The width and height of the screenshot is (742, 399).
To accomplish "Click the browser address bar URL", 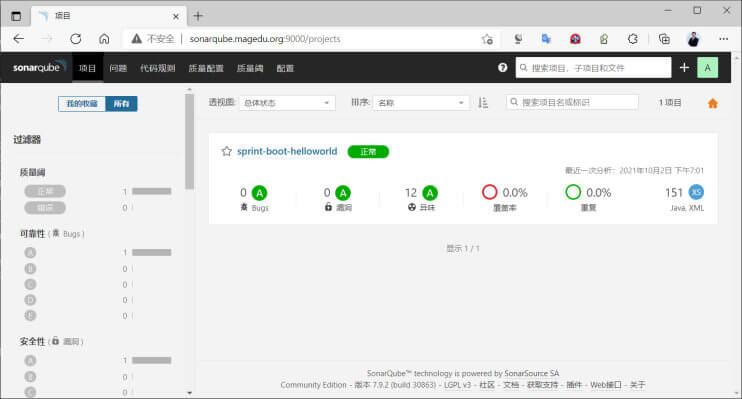I will coord(265,39).
